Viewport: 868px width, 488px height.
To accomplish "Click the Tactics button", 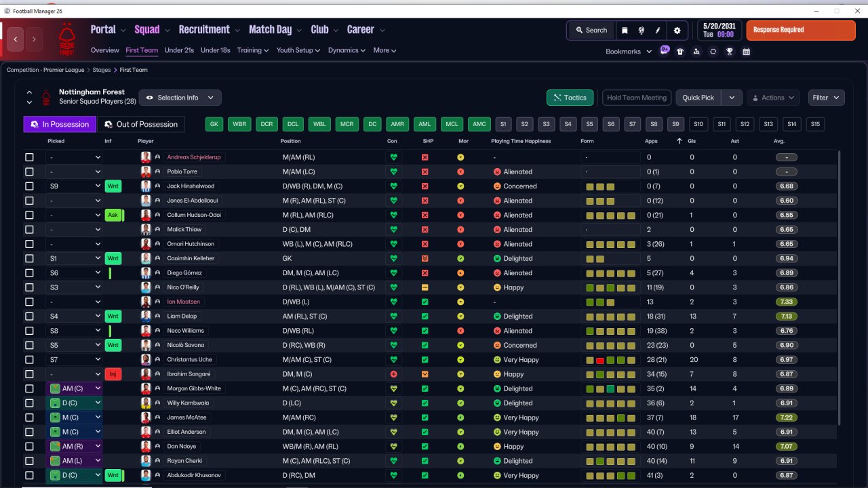I will pyautogui.click(x=570, y=98).
